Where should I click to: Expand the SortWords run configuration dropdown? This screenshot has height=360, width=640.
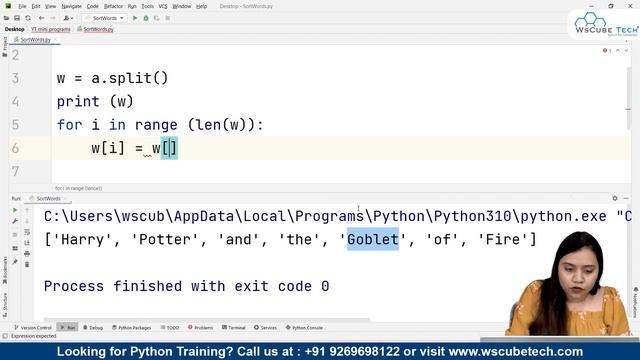point(104,18)
